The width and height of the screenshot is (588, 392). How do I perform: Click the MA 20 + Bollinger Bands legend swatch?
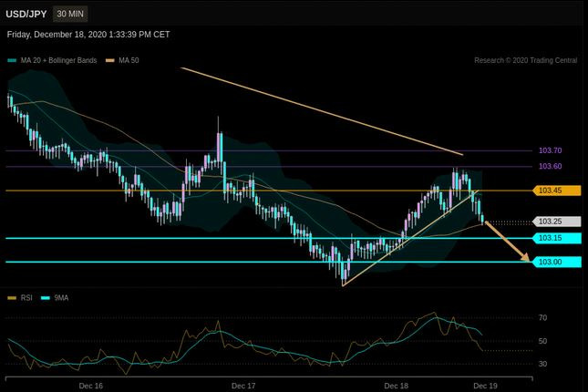(12, 60)
